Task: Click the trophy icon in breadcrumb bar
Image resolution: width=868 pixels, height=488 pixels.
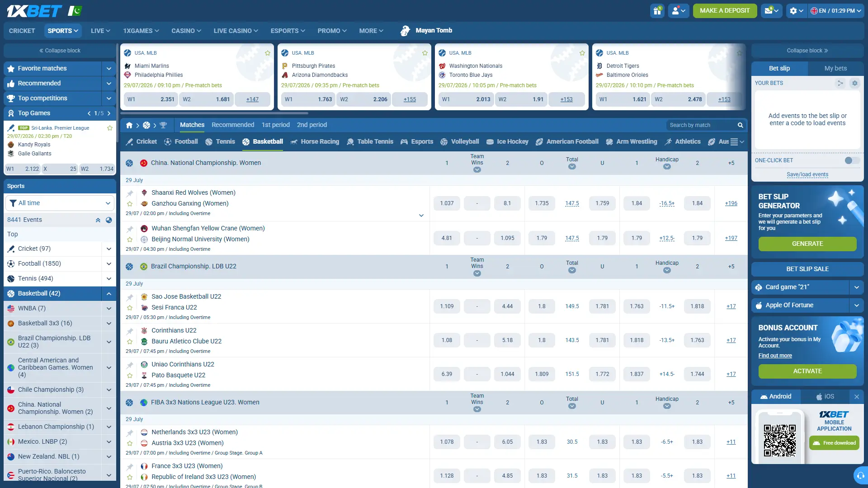Action: [x=163, y=125]
